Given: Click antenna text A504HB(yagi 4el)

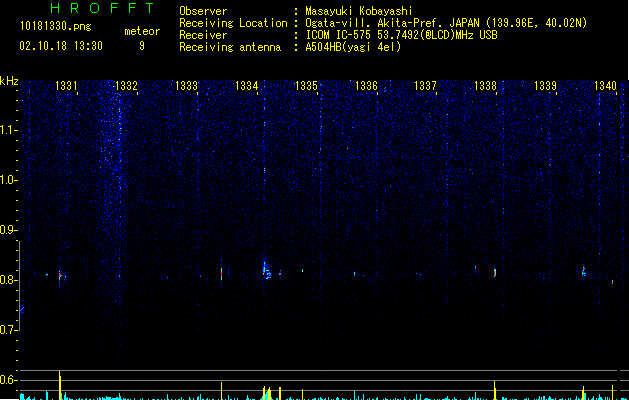Looking at the screenshot, I should point(353,47).
